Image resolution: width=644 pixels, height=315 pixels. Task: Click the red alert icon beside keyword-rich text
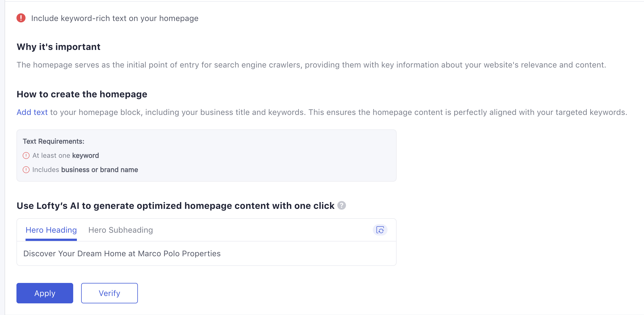(21, 18)
